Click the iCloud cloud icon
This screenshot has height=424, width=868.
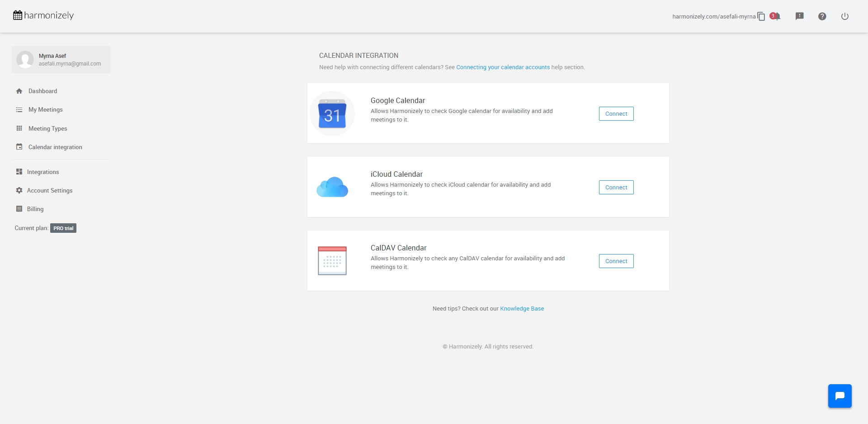tap(332, 187)
